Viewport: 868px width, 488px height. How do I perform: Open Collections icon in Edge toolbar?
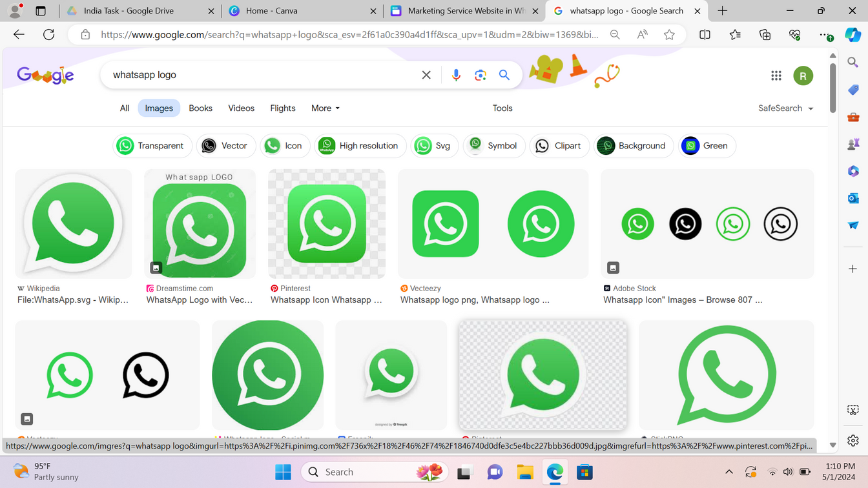click(x=765, y=35)
